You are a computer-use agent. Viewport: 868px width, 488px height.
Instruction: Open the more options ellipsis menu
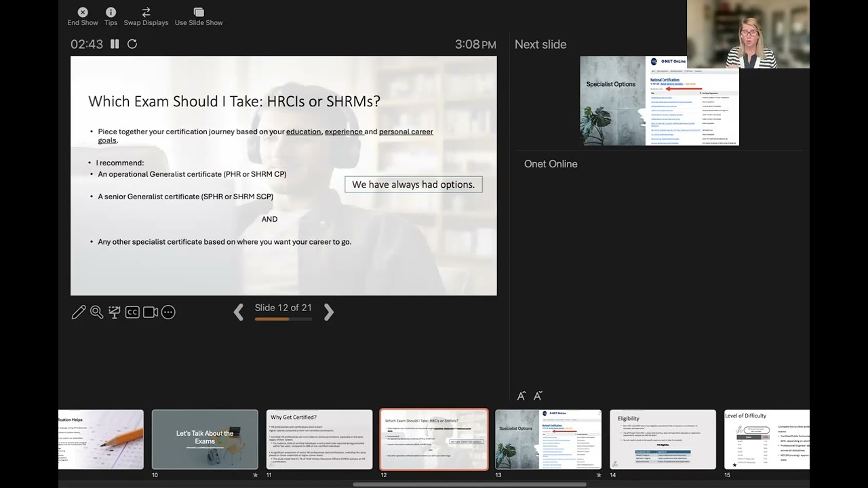click(x=168, y=312)
